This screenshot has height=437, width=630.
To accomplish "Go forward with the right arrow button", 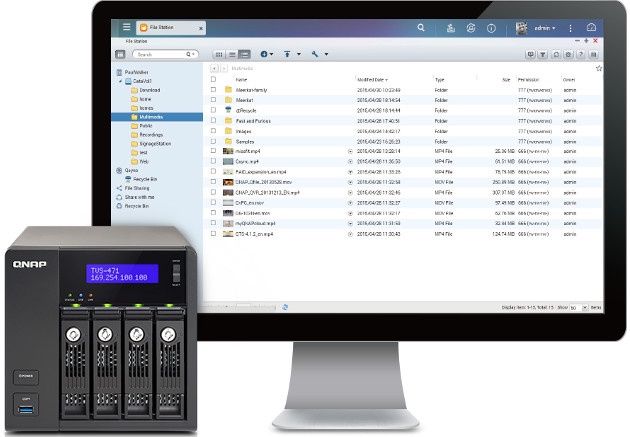I will coord(224,69).
